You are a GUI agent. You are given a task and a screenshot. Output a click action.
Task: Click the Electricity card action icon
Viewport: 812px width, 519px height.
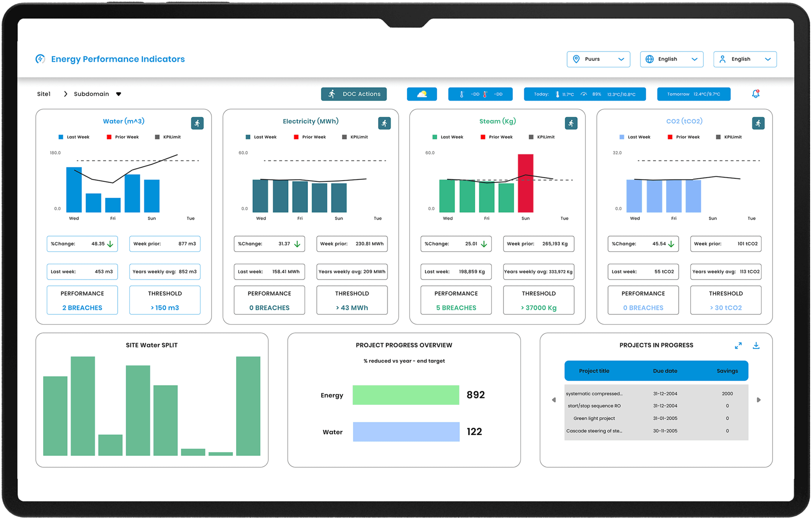click(x=384, y=123)
